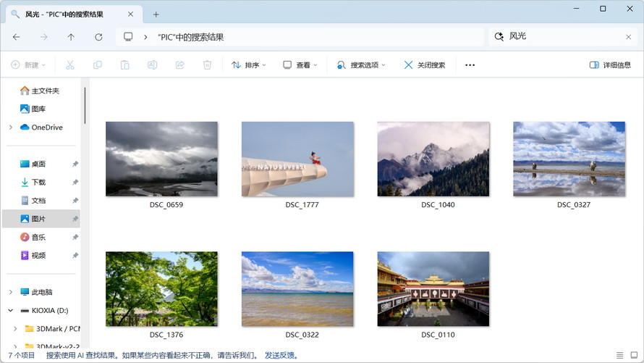Collapse the KIOXIA (D:) drive node
Viewport: 644px width, 363px height.
11,310
